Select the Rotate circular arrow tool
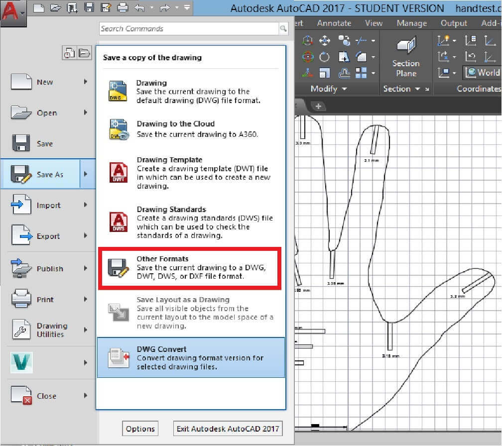 click(325, 57)
